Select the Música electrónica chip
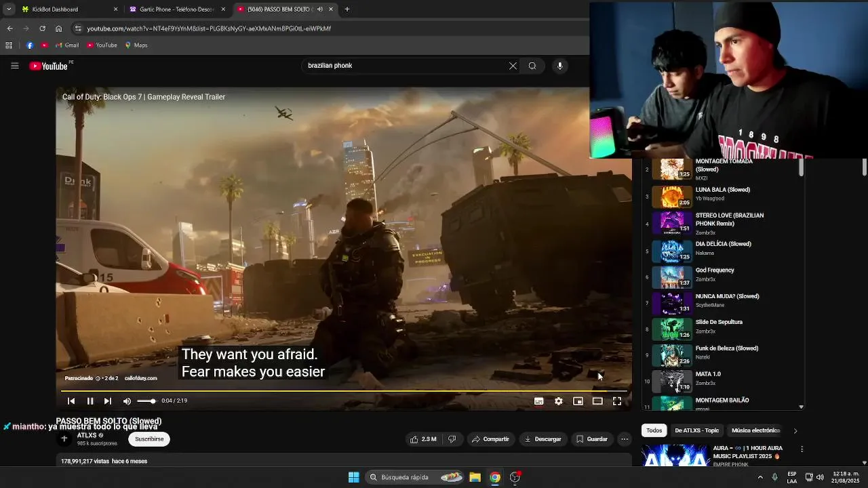The width and height of the screenshot is (868, 488). point(755,430)
